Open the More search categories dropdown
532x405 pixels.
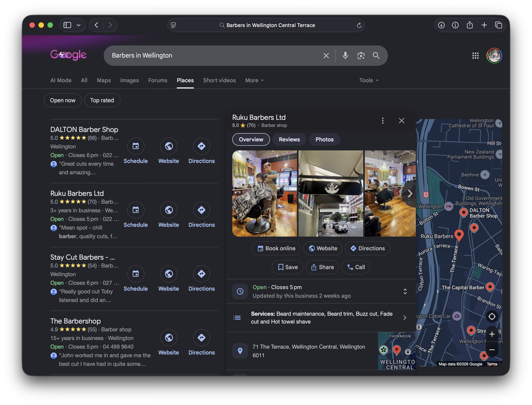254,80
